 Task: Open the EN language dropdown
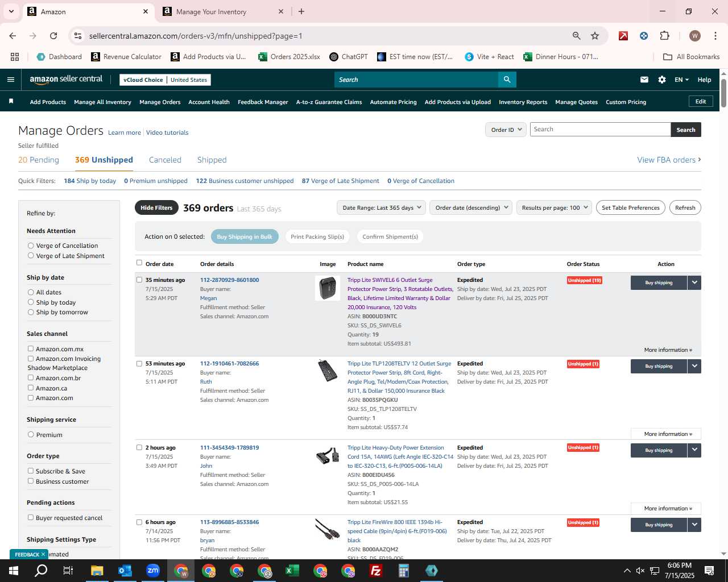pyautogui.click(x=681, y=80)
